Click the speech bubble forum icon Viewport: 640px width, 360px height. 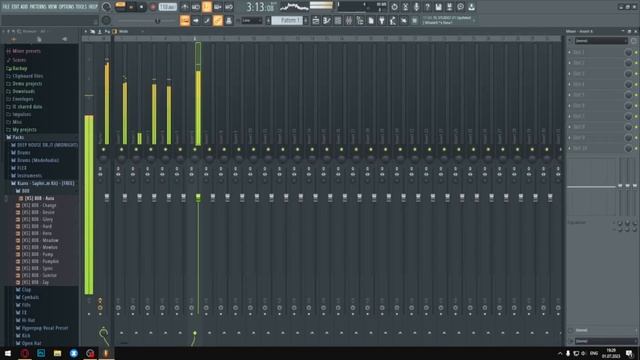point(460,7)
